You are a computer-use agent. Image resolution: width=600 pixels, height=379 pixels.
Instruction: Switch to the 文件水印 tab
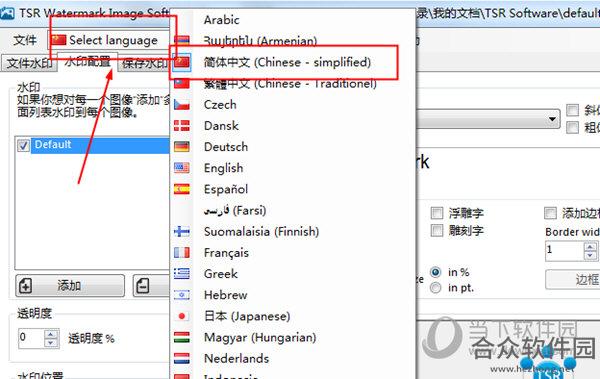click(29, 63)
